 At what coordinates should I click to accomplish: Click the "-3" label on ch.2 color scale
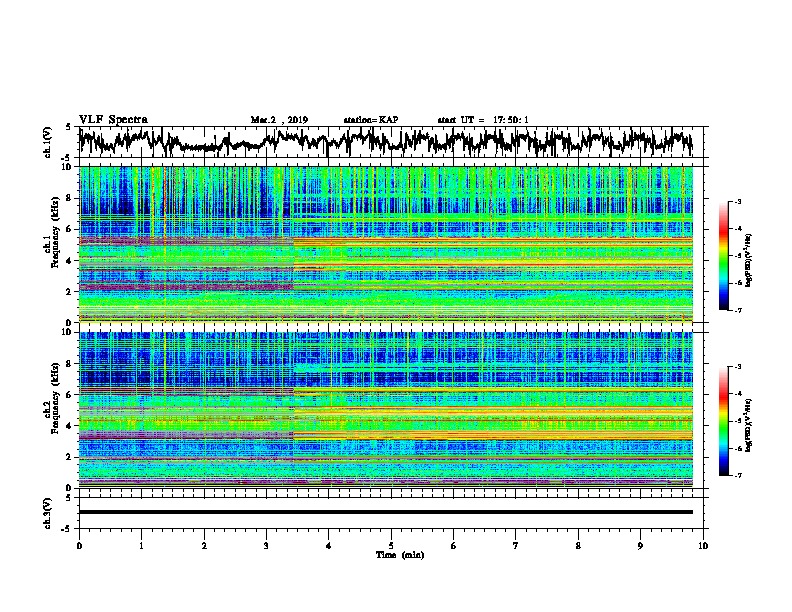(737, 367)
